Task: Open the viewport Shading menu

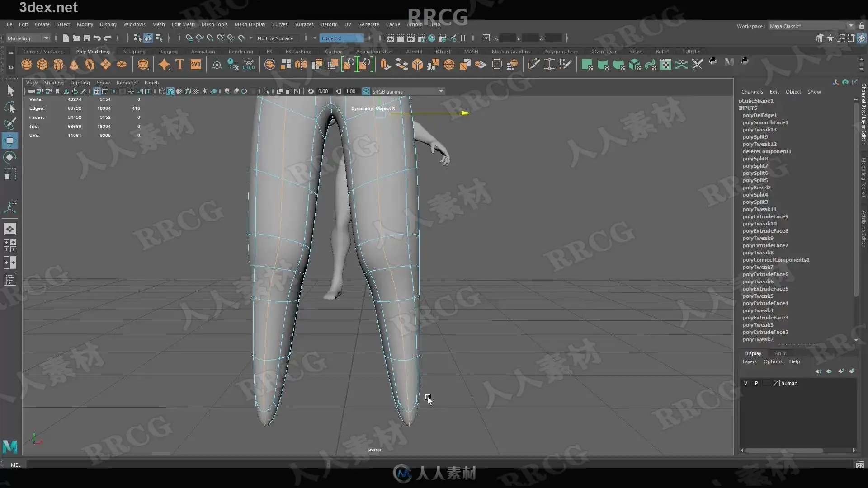Action: [x=54, y=83]
